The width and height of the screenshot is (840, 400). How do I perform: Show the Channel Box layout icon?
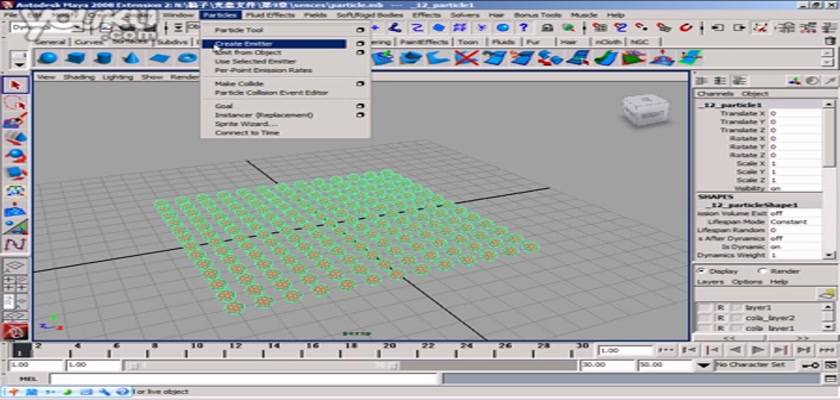[x=702, y=81]
